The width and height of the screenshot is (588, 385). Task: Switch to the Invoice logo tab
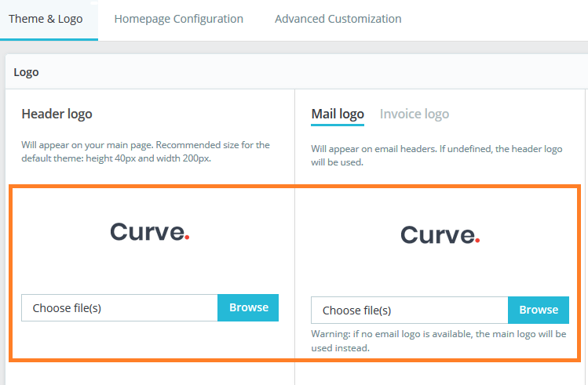[x=415, y=114]
